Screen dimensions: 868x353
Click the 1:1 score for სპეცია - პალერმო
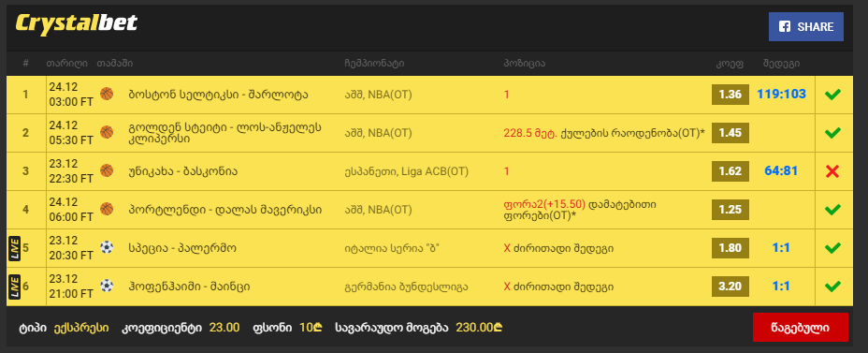(x=781, y=248)
